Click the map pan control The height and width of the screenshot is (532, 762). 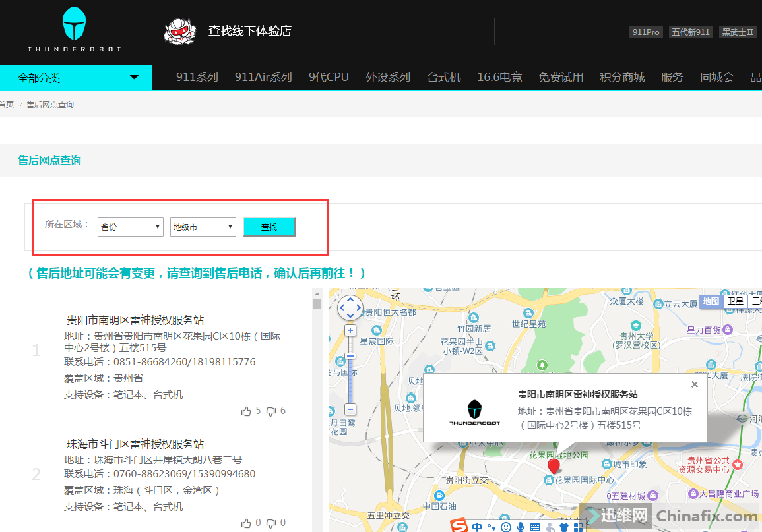350,308
